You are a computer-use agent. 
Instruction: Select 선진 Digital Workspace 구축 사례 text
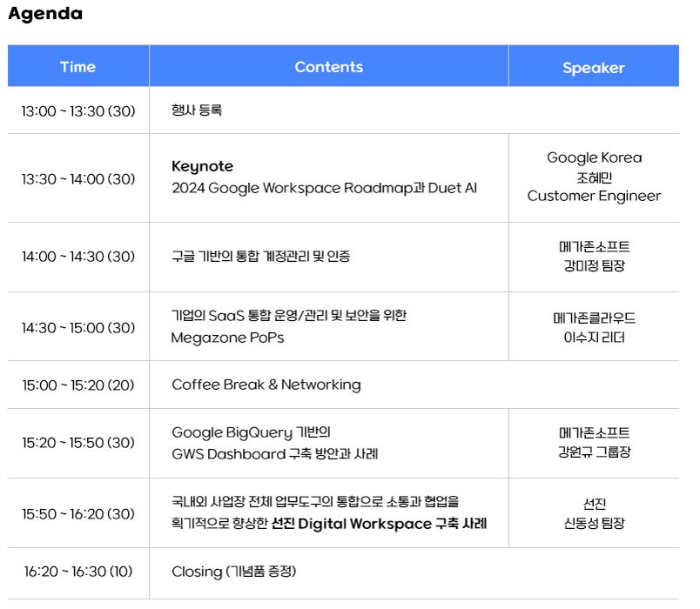click(379, 524)
